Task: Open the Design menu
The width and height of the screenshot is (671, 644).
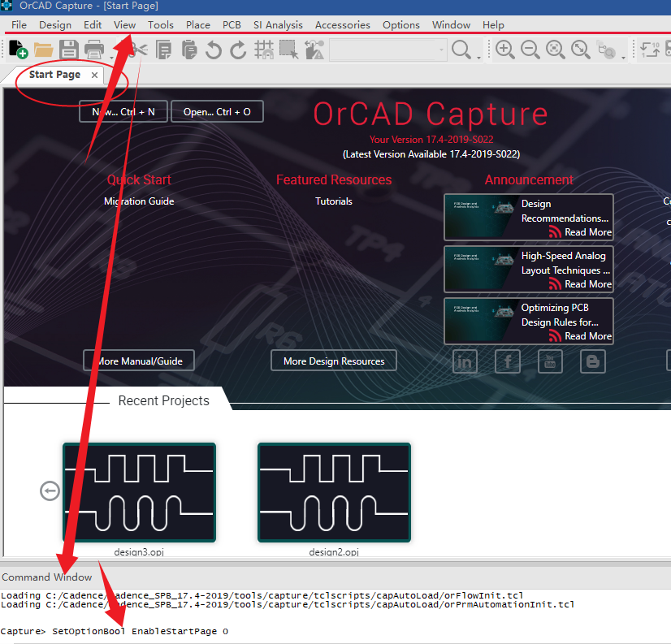Action: pyautogui.click(x=55, y=25)
